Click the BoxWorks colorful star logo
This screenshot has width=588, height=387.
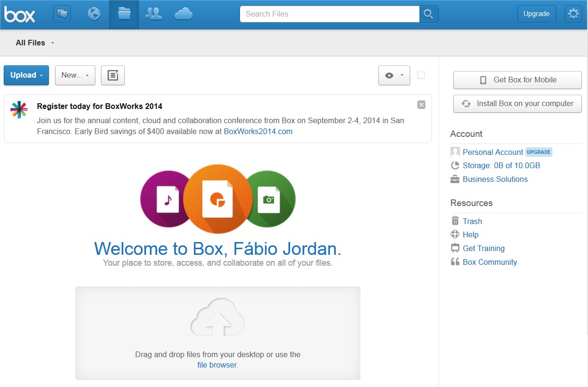(19, 109)
